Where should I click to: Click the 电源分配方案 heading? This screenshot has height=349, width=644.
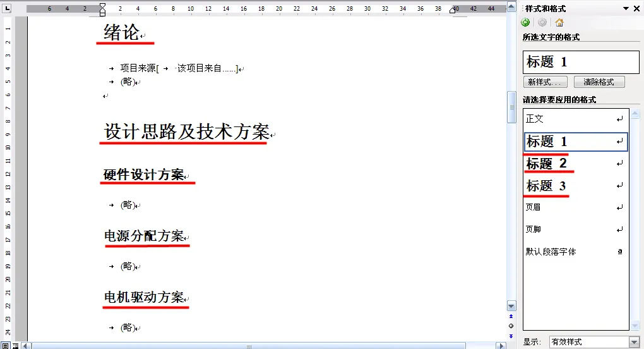144,236
